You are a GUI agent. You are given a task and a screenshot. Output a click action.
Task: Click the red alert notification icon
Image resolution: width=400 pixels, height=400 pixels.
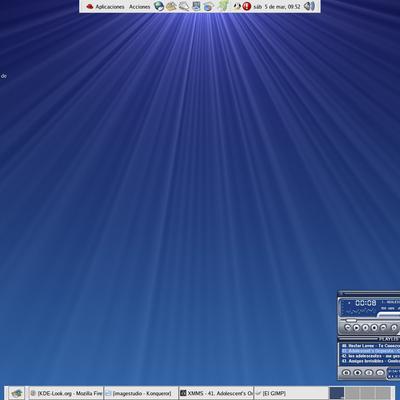[247, 6]
